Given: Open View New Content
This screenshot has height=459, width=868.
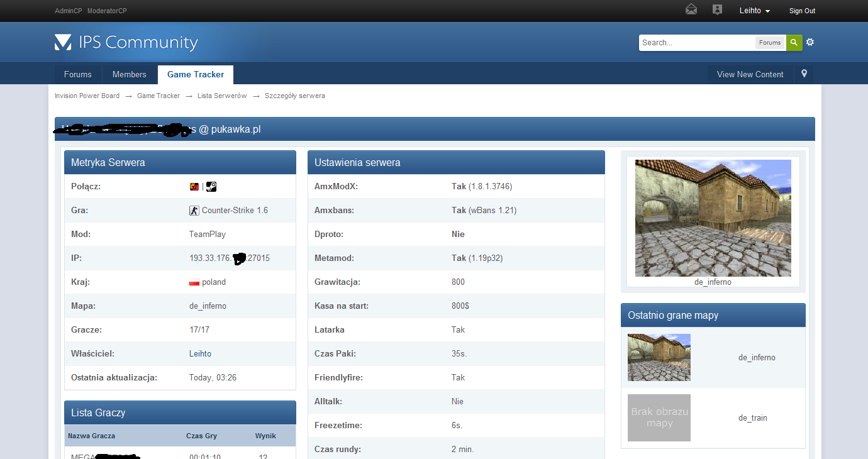Looking at the screenshot, I should click(750, 74).
